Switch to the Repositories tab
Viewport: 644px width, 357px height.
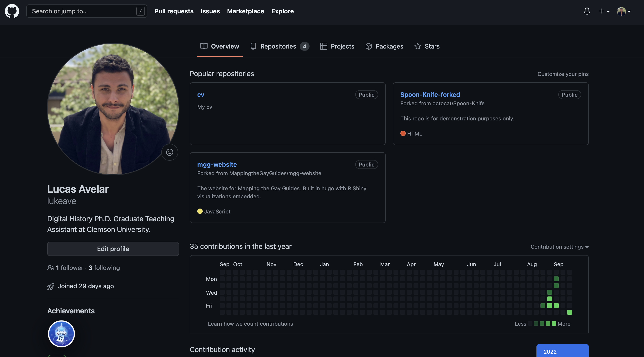[x=279, y=46]
